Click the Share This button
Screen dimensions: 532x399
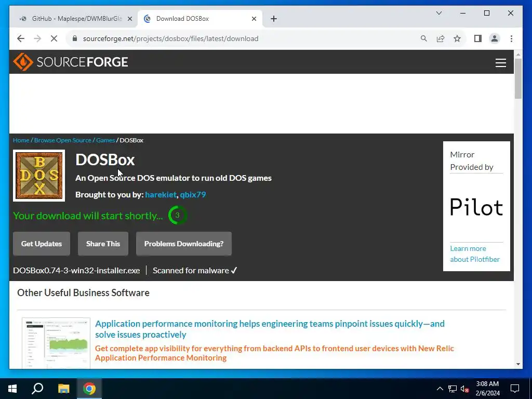(103, 244)
